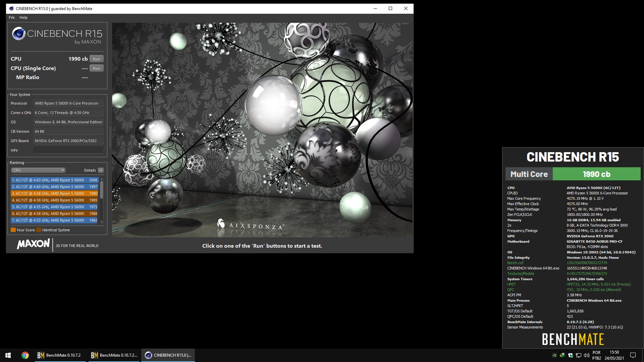Click the Details arrow icon in Ranking
The image size is (644, 362).
pyautogui.click(x=101, y=170)
